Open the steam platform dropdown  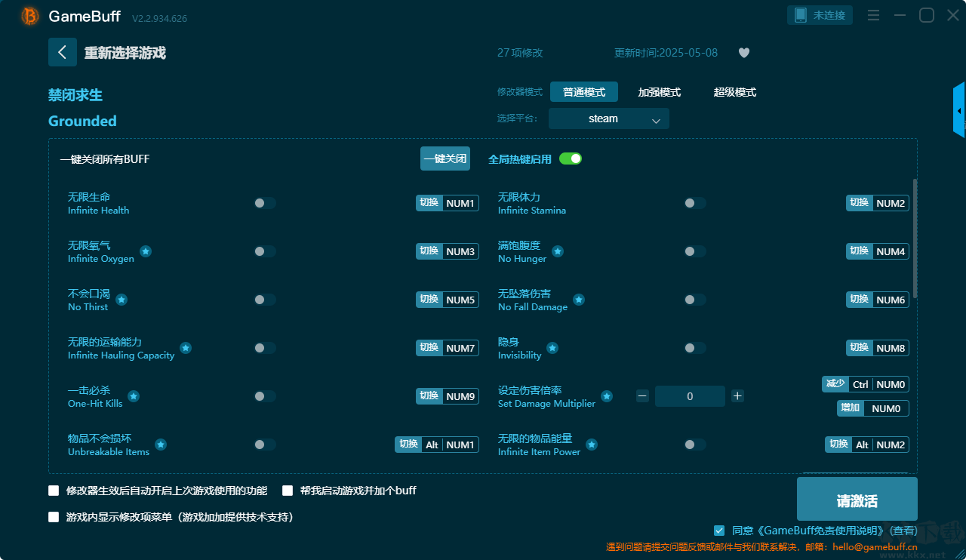tap(609, 118)
